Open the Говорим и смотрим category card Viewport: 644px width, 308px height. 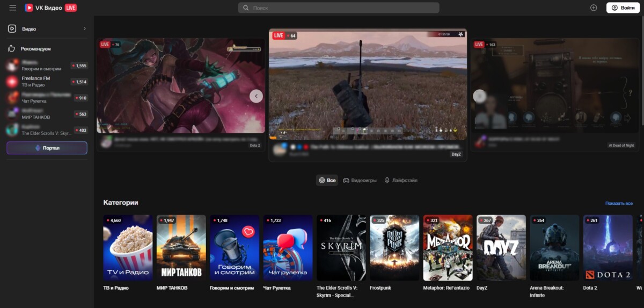[235, 248]
